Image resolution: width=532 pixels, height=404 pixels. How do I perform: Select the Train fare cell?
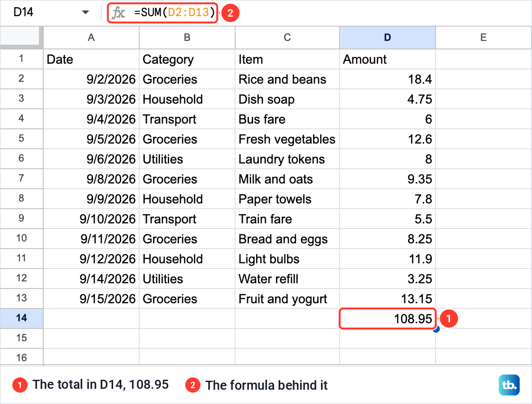(x=287, y=219)
